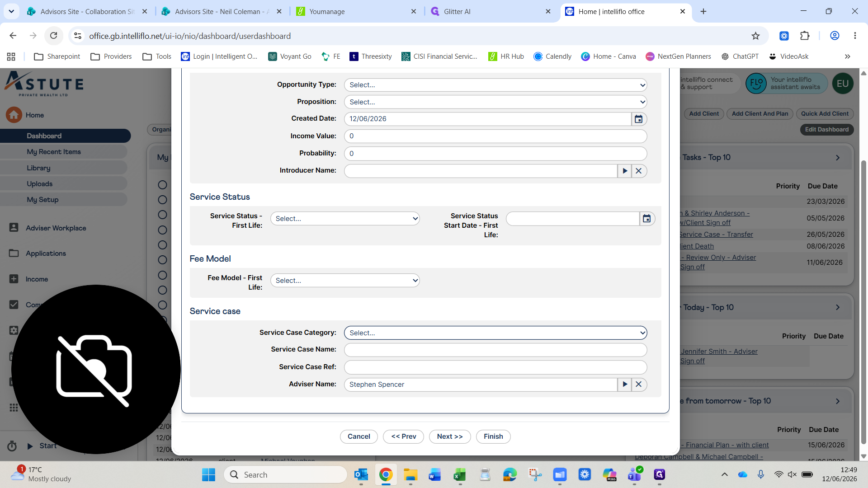Screen dimensions: 868x488
Task: Expand the Proposition dropdown
Action: (x=495, y=102)
